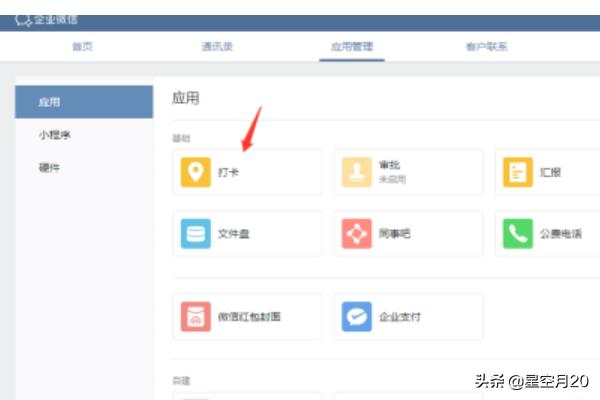This screenshot has height=400, width=600.
Task: Click the 同事吧 app name text
Action: pyautogui.click(x=395, y=233)
